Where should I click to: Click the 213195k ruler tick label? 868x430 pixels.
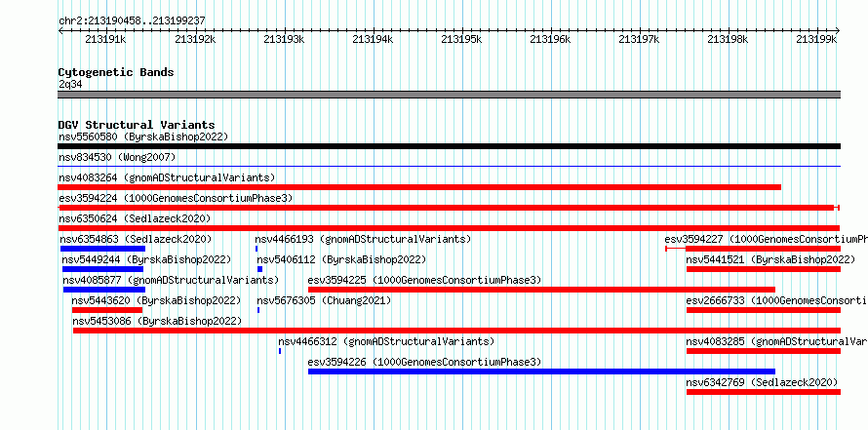click(x=461, y=39)
